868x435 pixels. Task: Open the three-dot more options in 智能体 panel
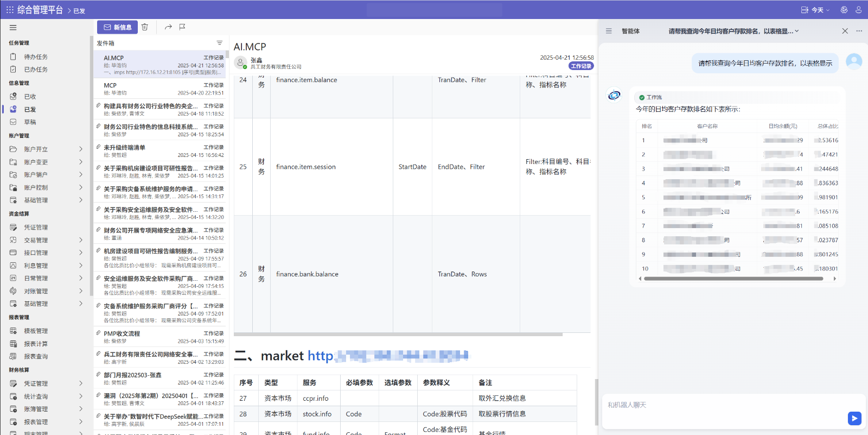[859, 31]
